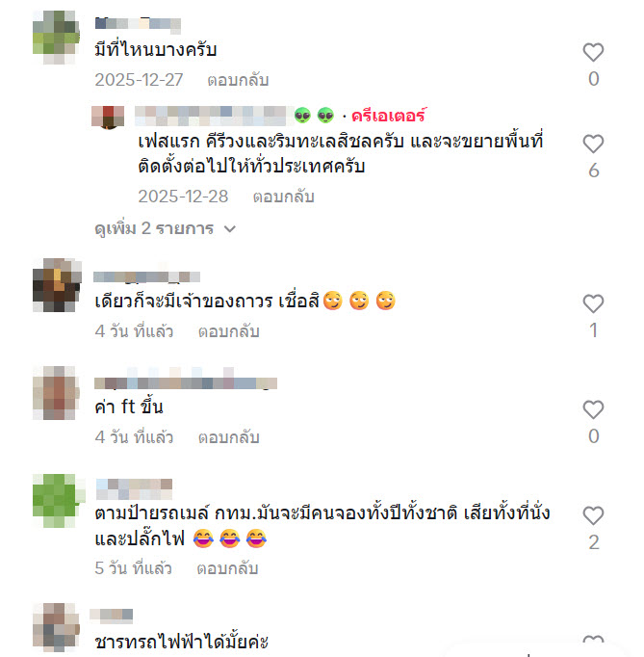This screenshot has width=644, height=657.
Task: Open avatar of "มีที่ไหนบางครับ" commenter
Action: (x=56, y=38)
